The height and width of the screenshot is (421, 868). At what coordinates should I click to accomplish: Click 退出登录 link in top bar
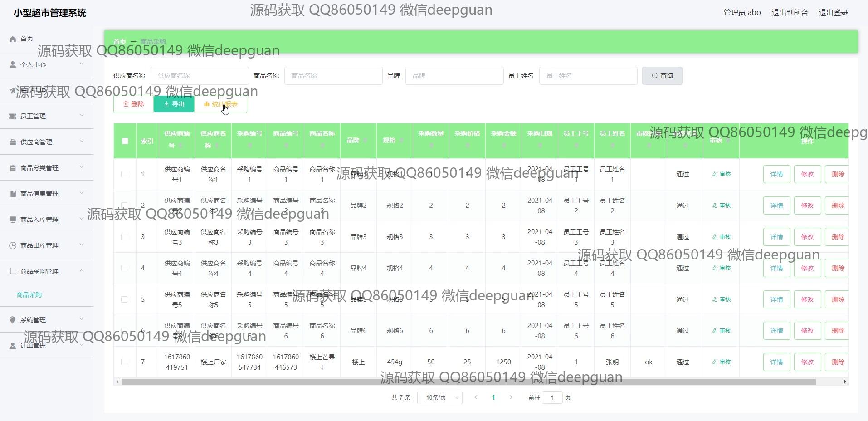tap(833, 13)
